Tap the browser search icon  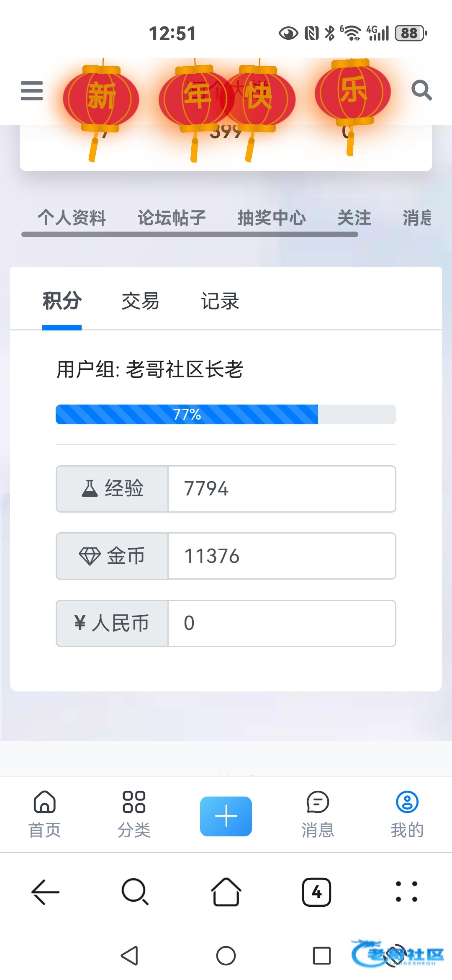pyautogui.click(x=135, y=891)
